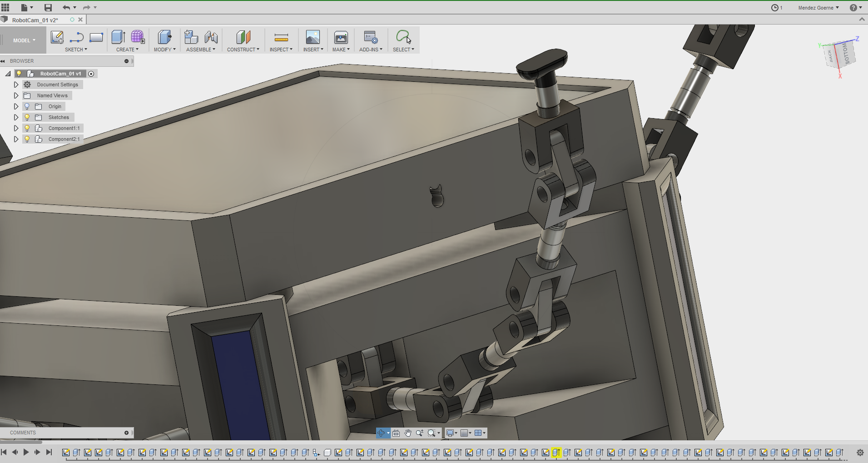Jump to the timeline beginning
The height and width of the screenshot is (463, 868).
pos(4,452)
